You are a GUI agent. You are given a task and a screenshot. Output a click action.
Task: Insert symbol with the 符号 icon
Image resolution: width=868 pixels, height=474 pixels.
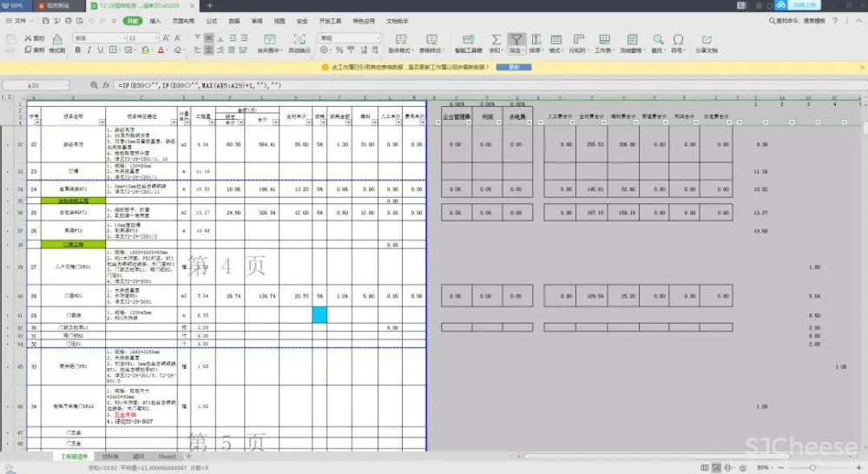677,40
